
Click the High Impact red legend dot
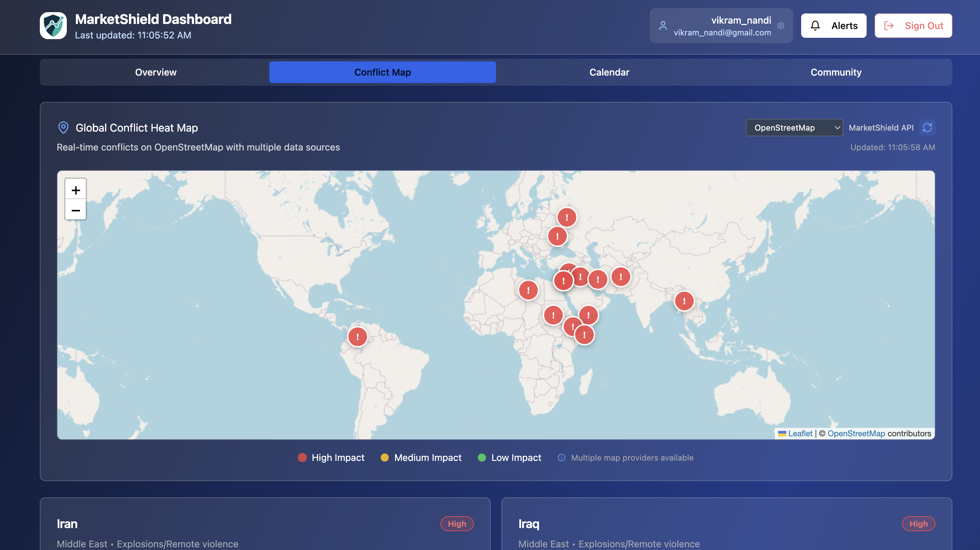(302, 458)
